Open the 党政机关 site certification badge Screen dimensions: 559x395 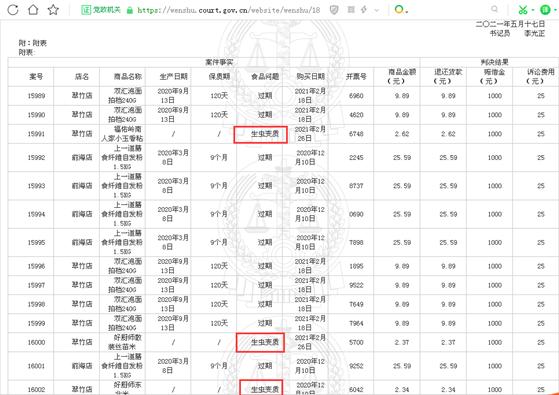(101, 10)
